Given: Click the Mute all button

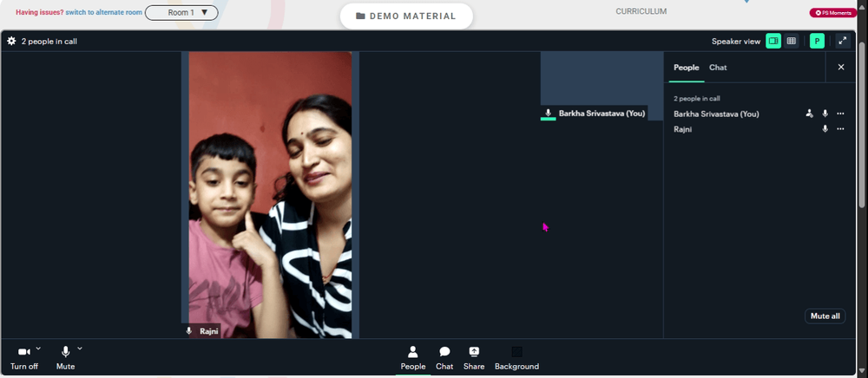Looking at the screenshot, I should pos(825,316).
